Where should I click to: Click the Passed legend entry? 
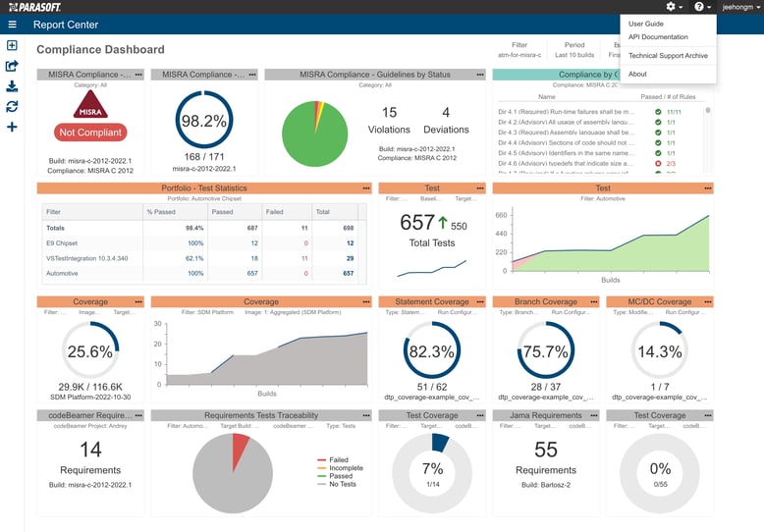[x=335, y=476]
